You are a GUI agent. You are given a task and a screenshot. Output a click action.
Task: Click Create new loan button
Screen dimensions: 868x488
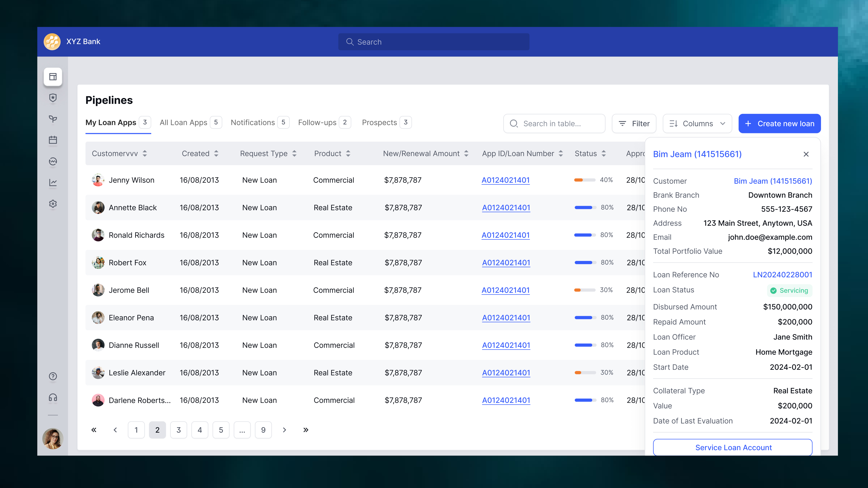[x=779, y=124]
